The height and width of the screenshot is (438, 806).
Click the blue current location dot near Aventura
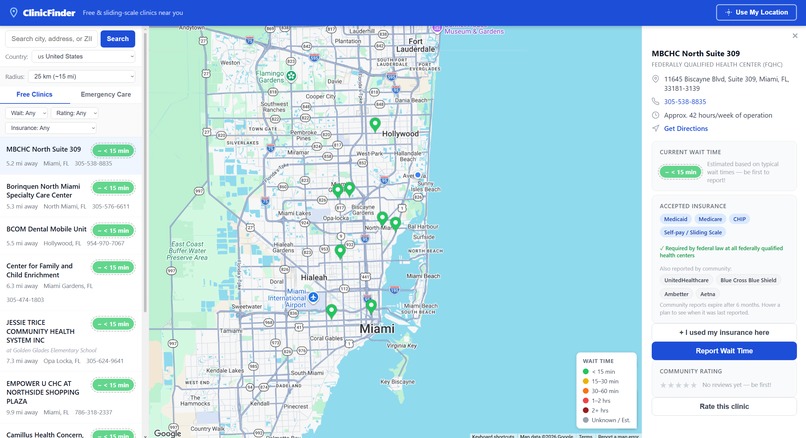[418, 175]
